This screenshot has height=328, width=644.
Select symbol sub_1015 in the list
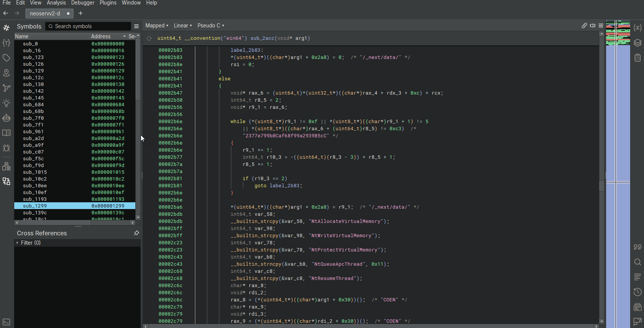pyautogui.click(x=75, y=172)
